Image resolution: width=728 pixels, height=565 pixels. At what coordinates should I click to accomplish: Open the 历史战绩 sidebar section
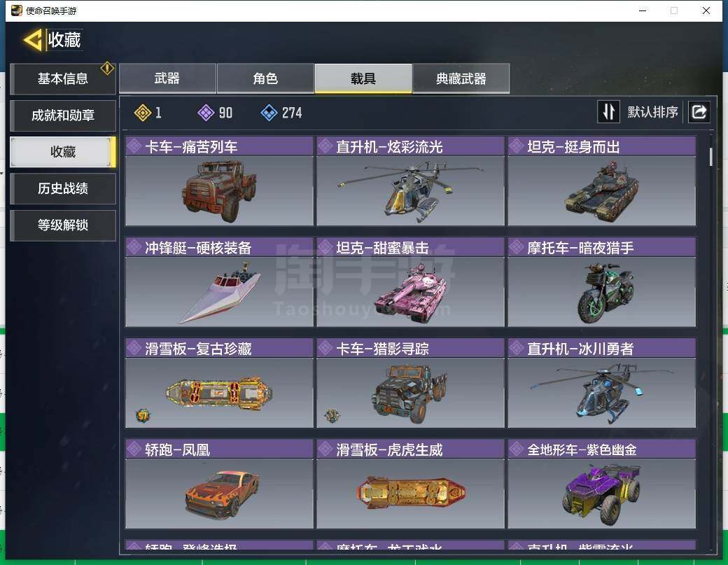point(63,188)
